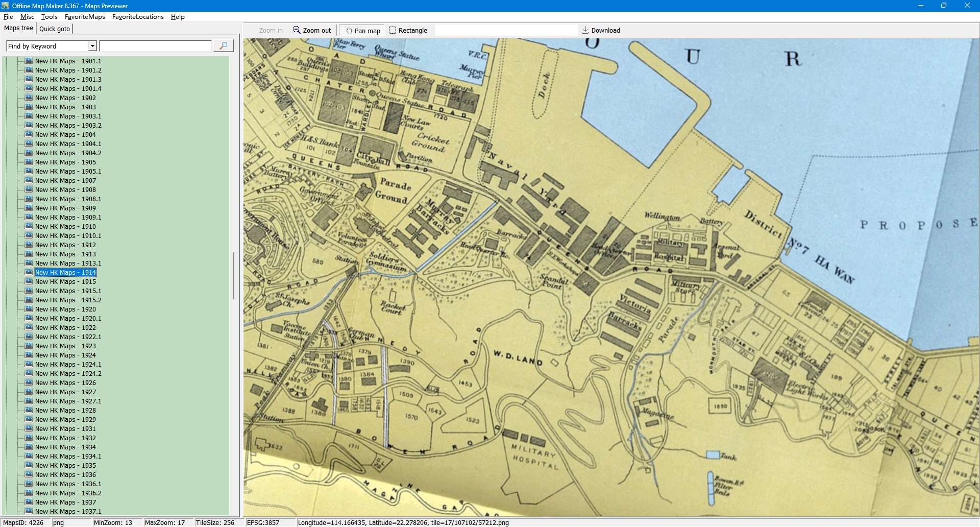980x527 pixels.
Task: Open the File menu
Action: pyautogui.click(x=8, y=17)
